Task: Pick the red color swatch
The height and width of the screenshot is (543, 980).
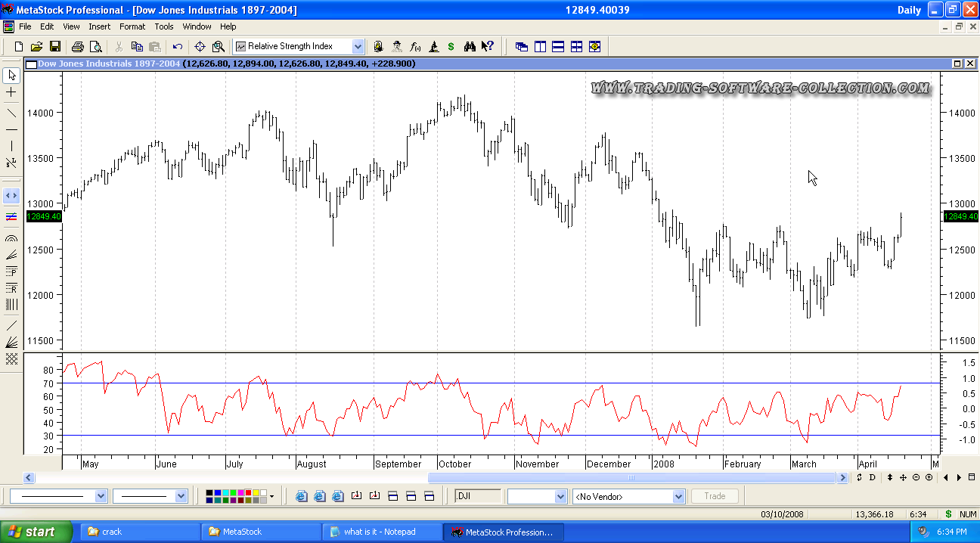Action: 247,493
